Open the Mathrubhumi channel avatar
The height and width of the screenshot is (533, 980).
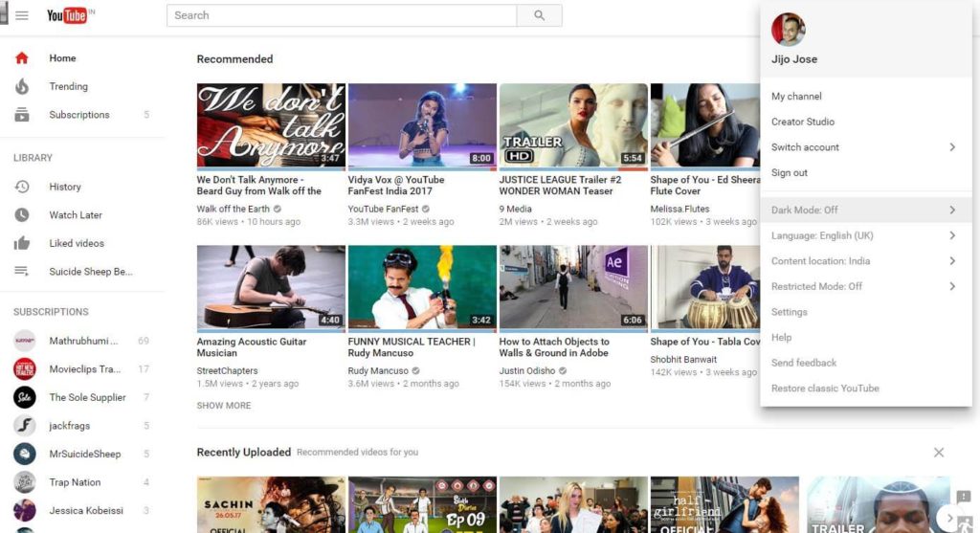tap(25, 341)
